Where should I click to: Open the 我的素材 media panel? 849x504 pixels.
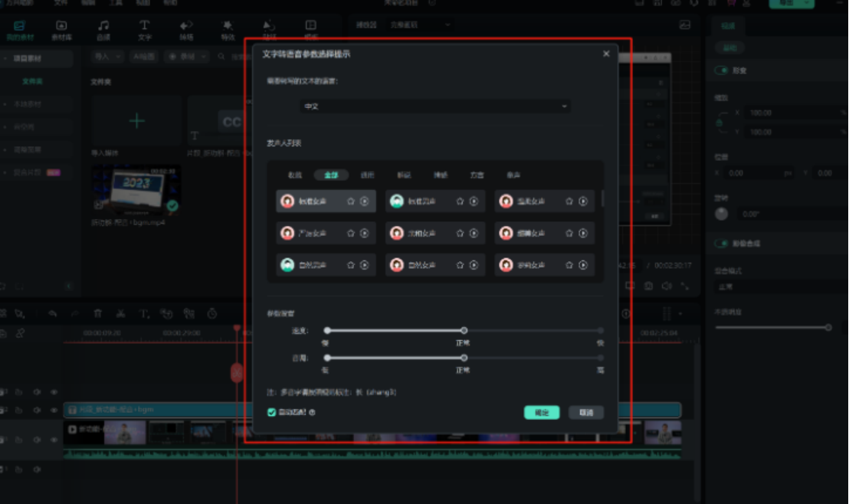(20, 31)
